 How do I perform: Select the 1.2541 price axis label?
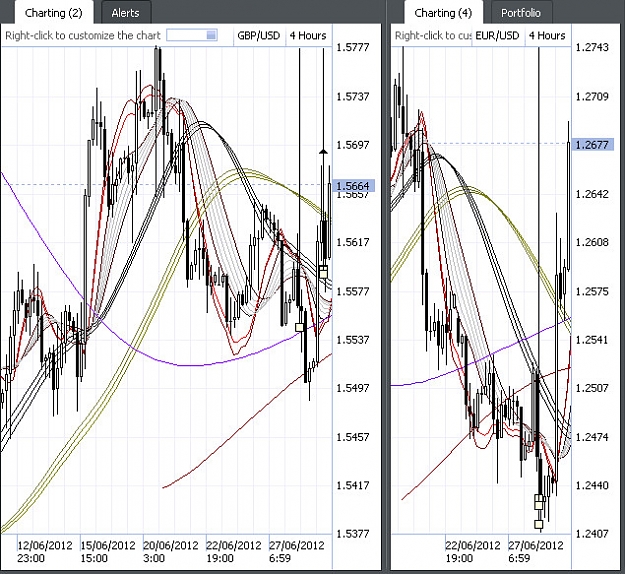(592, 340)
